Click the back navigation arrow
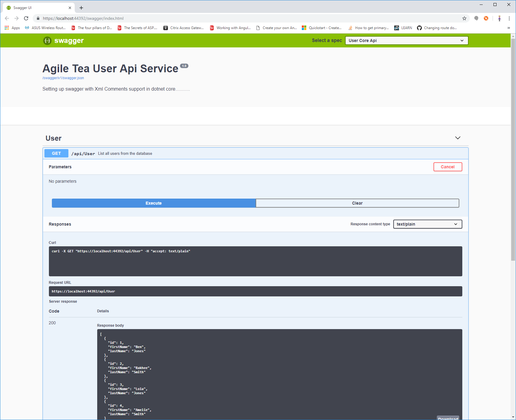Image resolution: width=516 pixels, height=420 pixels. tap(7, 18)
